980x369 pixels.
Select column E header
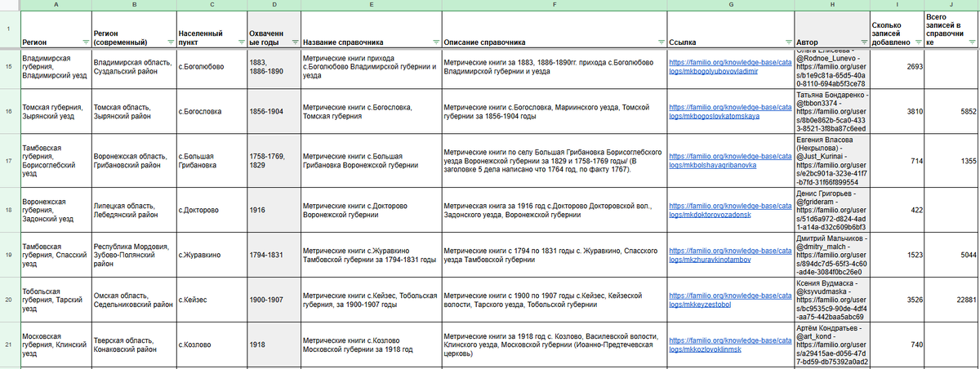(x=370, y=5)
